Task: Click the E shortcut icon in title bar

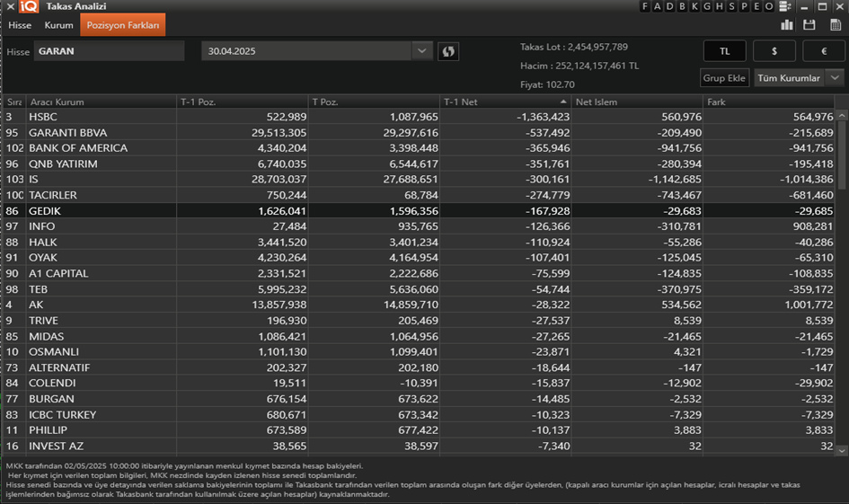Action: (x=756, y=6)
